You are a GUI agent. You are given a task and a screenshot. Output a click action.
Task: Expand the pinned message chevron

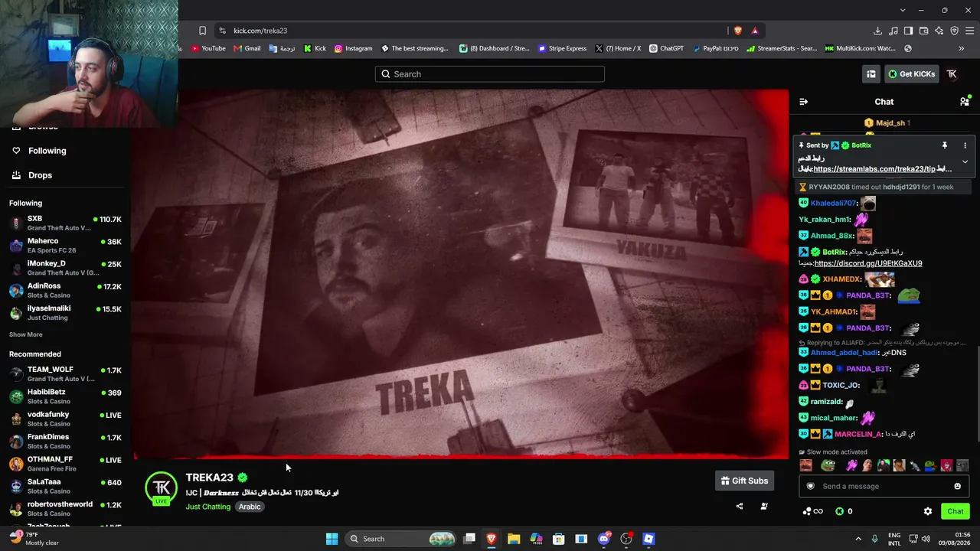[x=965, y=161]
